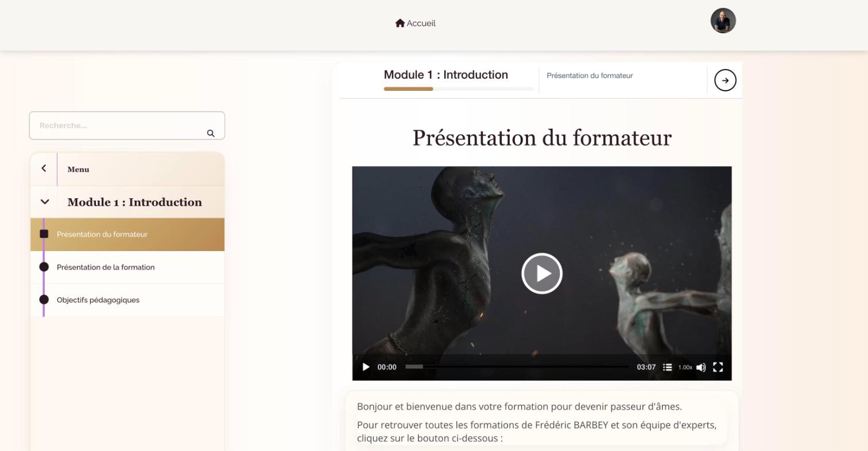
Task: Open Objectifs pédagogiques lesson
Action: click(x=127, y=300)
